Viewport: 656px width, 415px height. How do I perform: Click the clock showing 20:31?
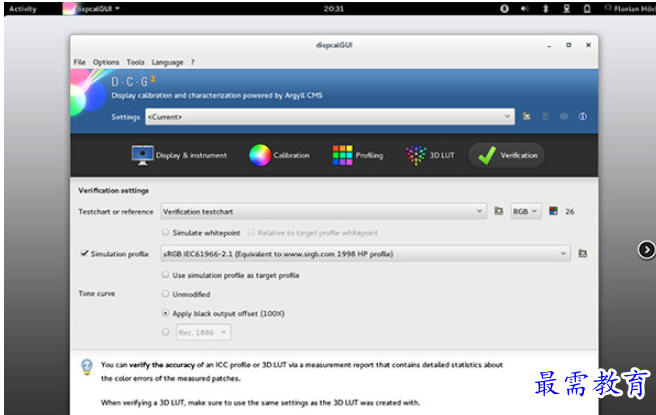tap(333, 9)
